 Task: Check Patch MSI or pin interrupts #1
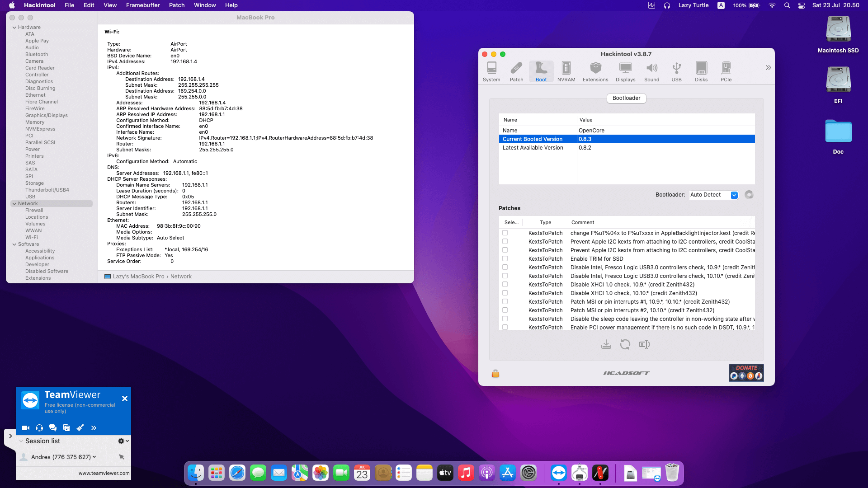point(505,302)
